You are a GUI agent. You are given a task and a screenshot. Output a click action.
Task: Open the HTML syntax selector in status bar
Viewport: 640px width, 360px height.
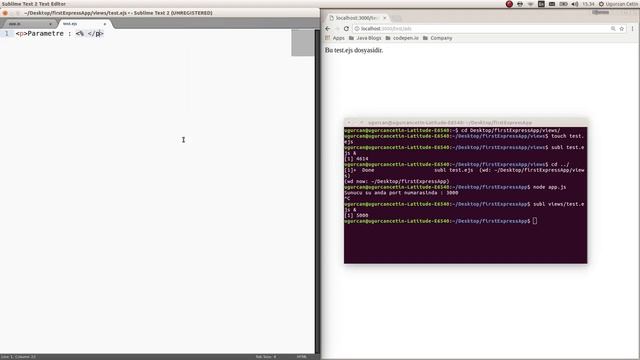pyautogui.click(x=302, y=357)
